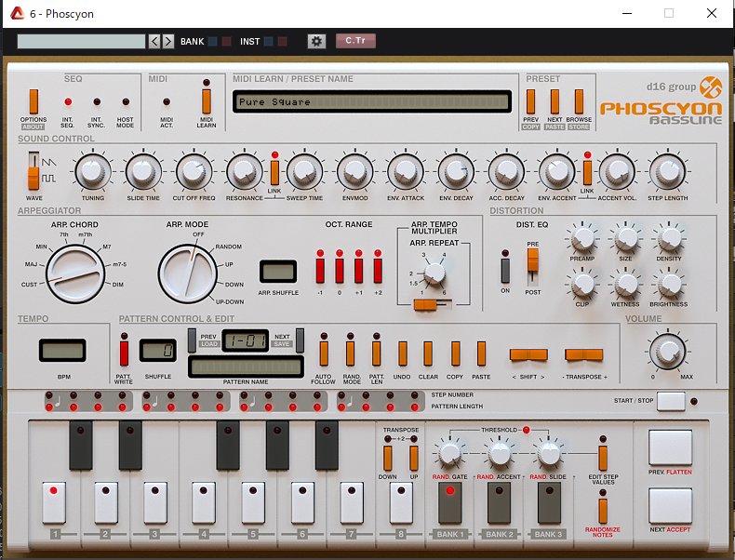Click the pattern SHIFT rocker
Image resolution: width=735 pixels, height=560 pixels.
528,354
